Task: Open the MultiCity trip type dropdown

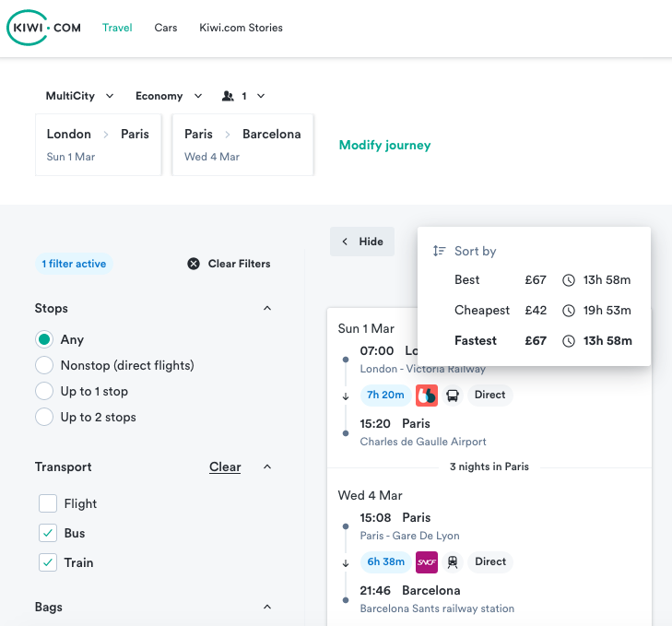Action: 79,96
